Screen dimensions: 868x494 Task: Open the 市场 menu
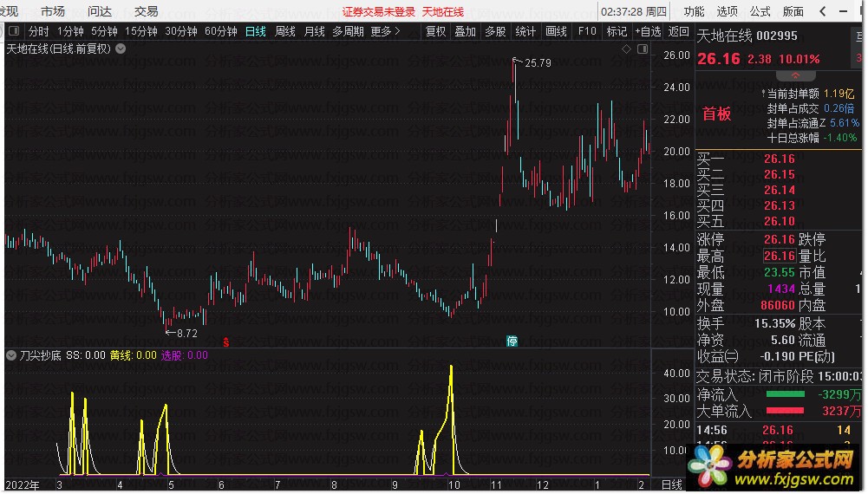point(53,11)
